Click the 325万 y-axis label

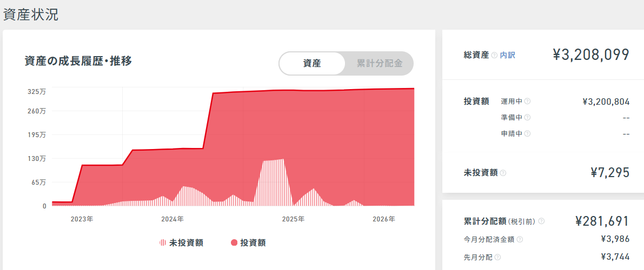37,92
